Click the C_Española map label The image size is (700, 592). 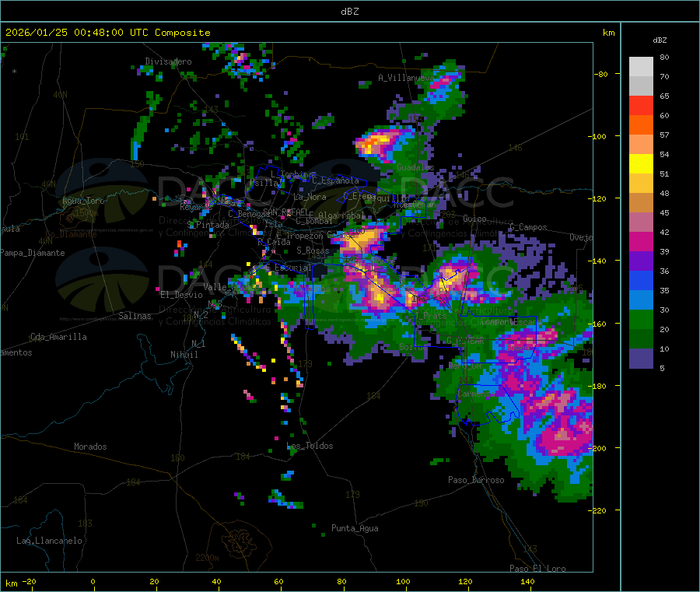[x=335, y=180]
